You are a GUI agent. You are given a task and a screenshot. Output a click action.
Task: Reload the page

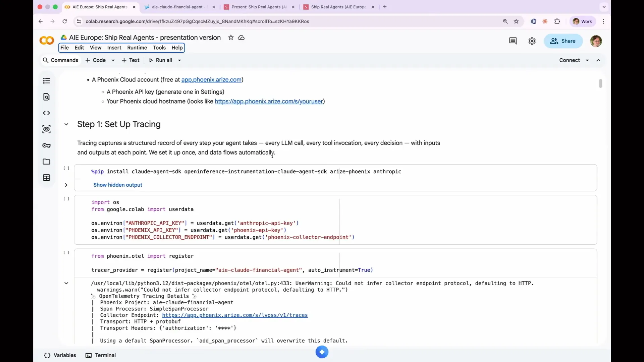point(65,21)
